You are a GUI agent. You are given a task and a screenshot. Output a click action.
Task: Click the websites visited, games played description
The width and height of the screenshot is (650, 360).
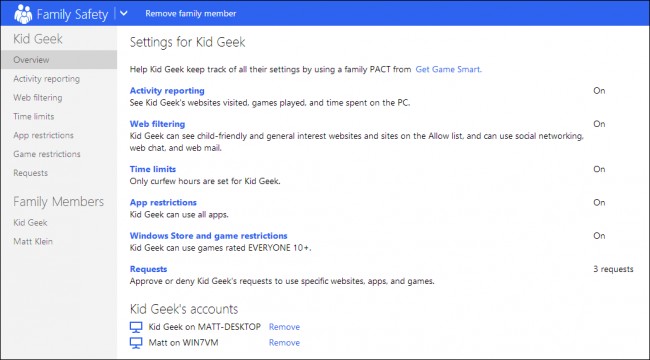270,102
